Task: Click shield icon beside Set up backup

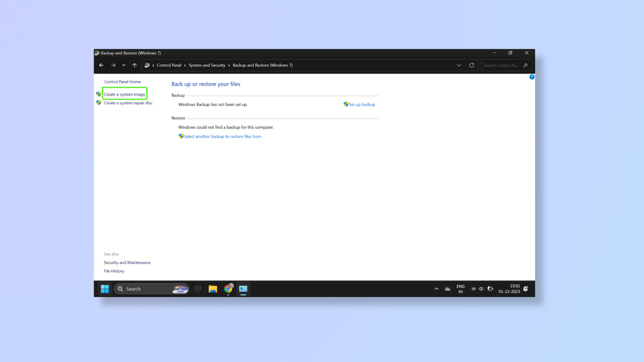Action: pos(346,104)
